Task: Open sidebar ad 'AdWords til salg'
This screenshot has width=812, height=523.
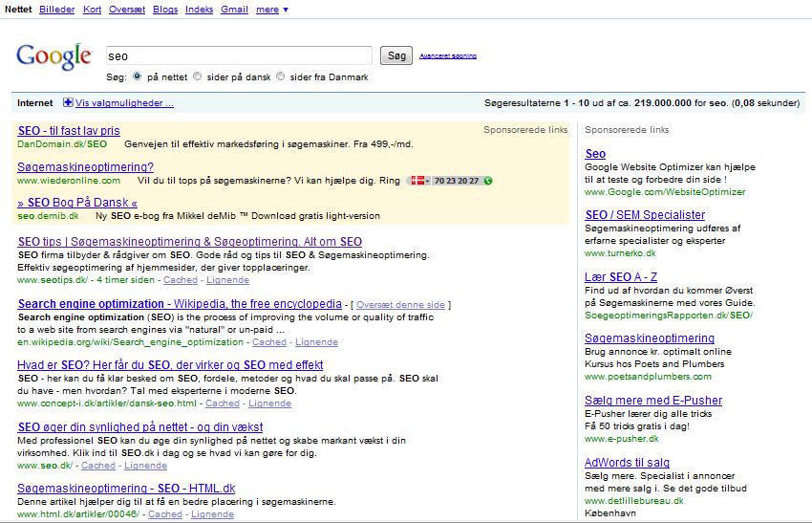Action: 627,463
